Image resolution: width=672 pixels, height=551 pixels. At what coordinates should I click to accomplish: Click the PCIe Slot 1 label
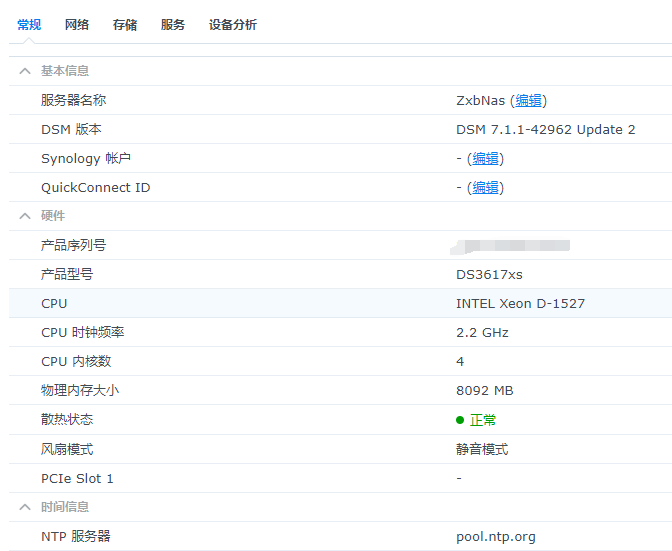pos(77,478)
